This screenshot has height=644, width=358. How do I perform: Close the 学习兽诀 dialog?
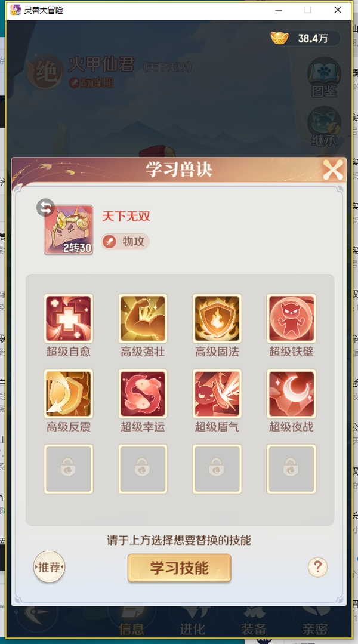coord(332,170)
